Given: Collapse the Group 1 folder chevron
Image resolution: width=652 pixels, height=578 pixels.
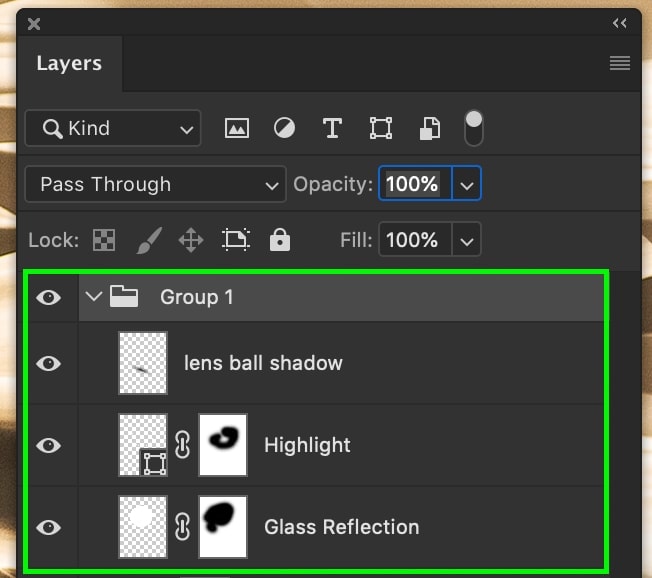Looking at the screenshot, I should [95, 297].
